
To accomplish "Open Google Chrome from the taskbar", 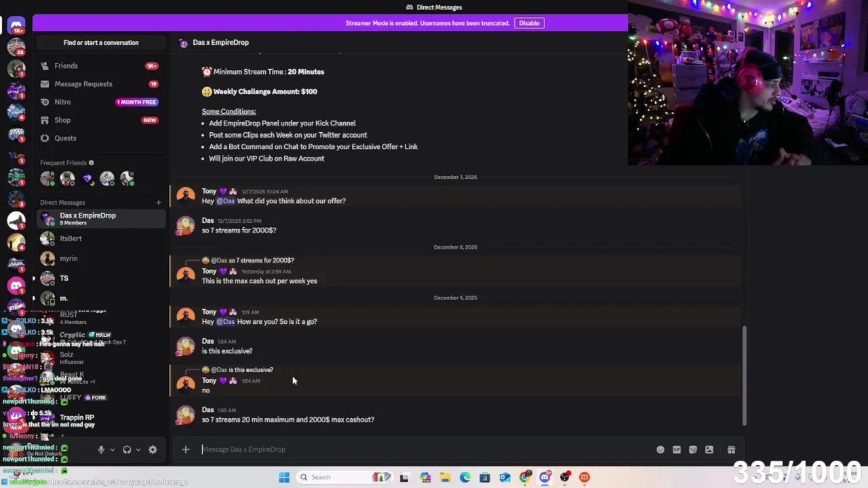I will pos(525,477).
